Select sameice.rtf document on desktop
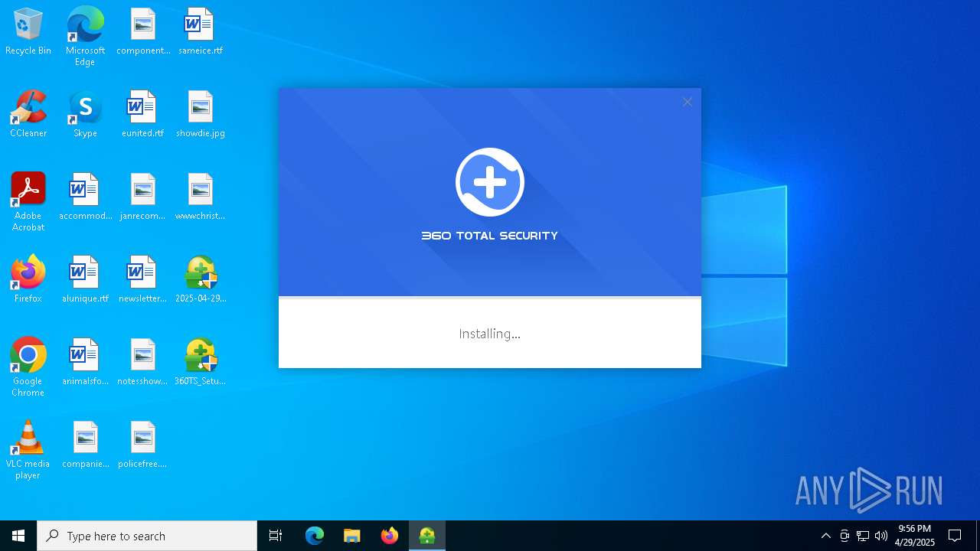Screen dimensions: 980x551 (x=200, y=32)
